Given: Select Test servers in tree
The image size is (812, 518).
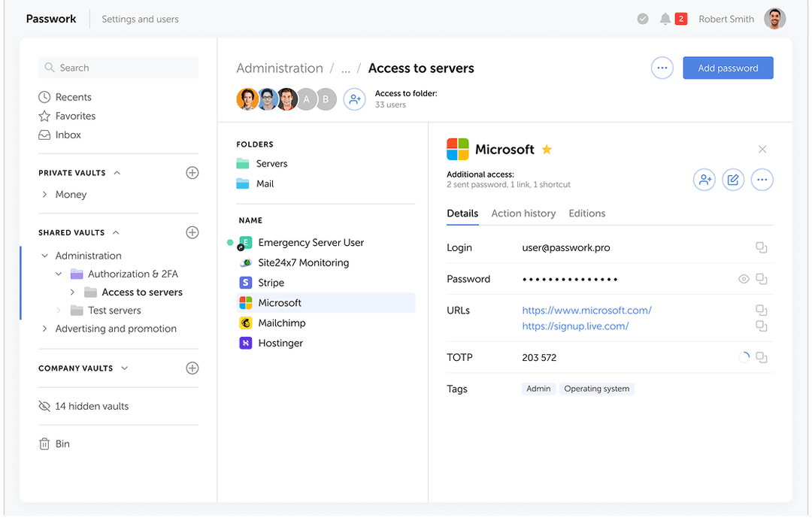Looking at the screenshot, I should pos(114,310).
